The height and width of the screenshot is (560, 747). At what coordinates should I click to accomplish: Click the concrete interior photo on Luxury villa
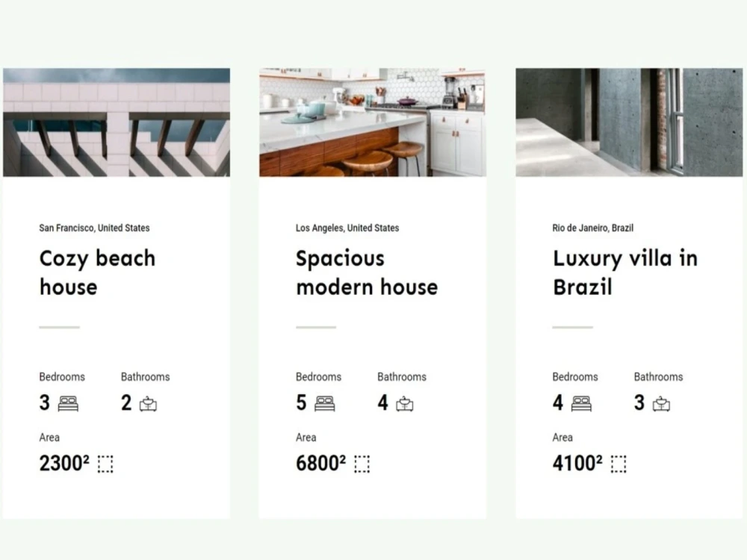click(630, 122)
